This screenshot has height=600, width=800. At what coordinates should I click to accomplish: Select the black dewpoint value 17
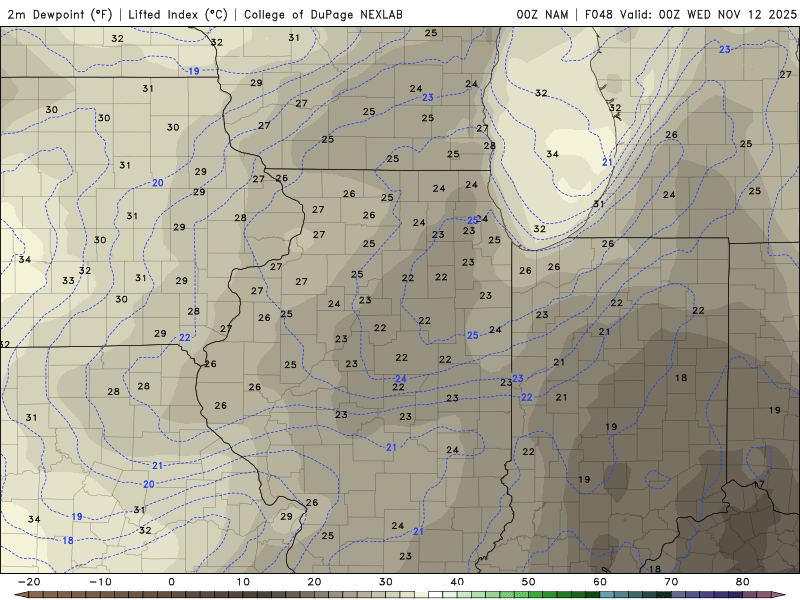click(759, 484)
